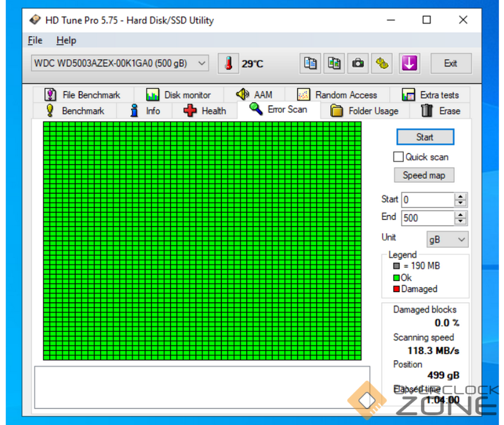Click the Speed map button
Screen dimensions: 504x425
pyautogui.click(x=424, y=175)
